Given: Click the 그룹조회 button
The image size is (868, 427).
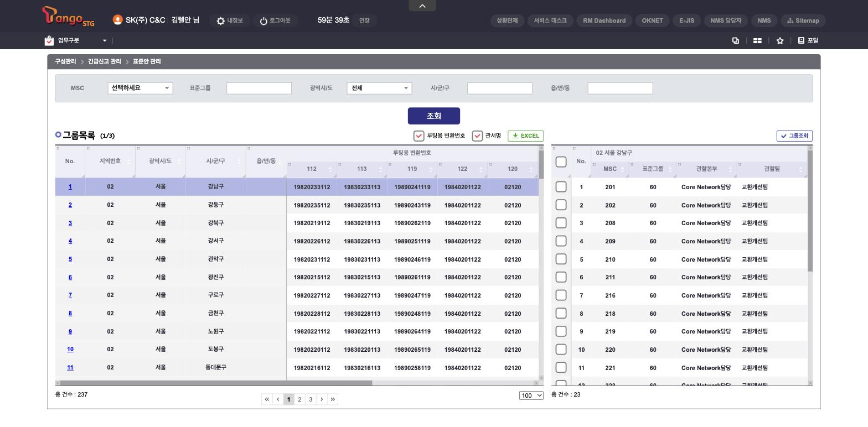Looking at the screenshot, I should pos(794,136).
